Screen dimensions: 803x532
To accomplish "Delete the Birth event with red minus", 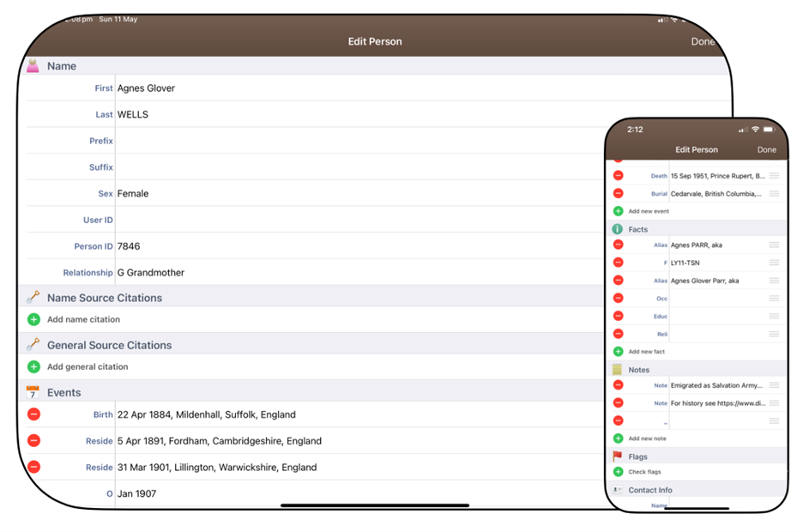I will click(33, 414).
